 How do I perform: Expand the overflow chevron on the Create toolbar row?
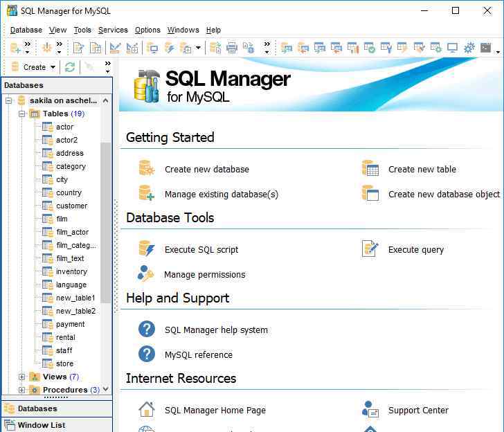[x=108, y=67]
